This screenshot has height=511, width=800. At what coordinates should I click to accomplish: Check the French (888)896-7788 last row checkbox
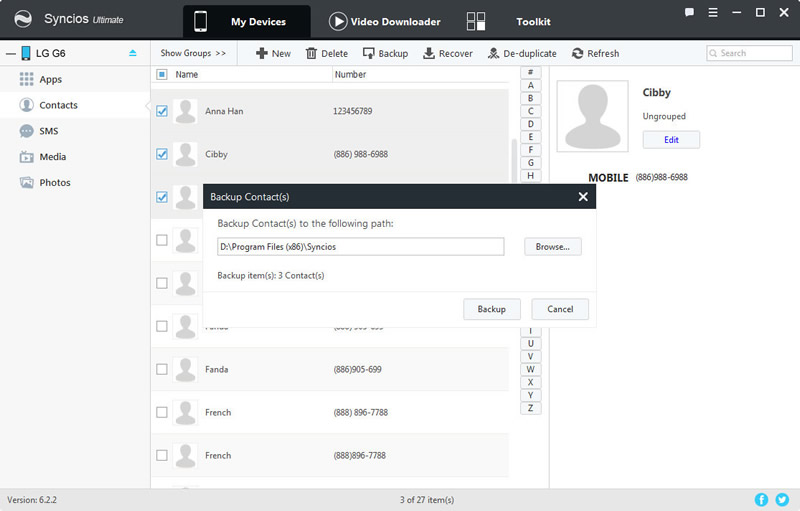point(162,455)
